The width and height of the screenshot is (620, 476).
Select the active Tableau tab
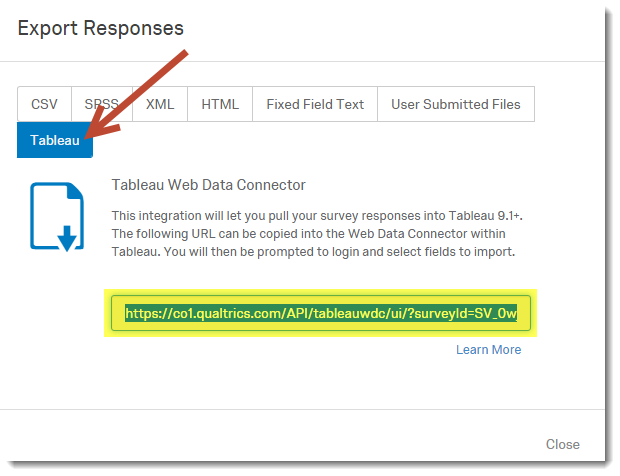pos(55,140)
